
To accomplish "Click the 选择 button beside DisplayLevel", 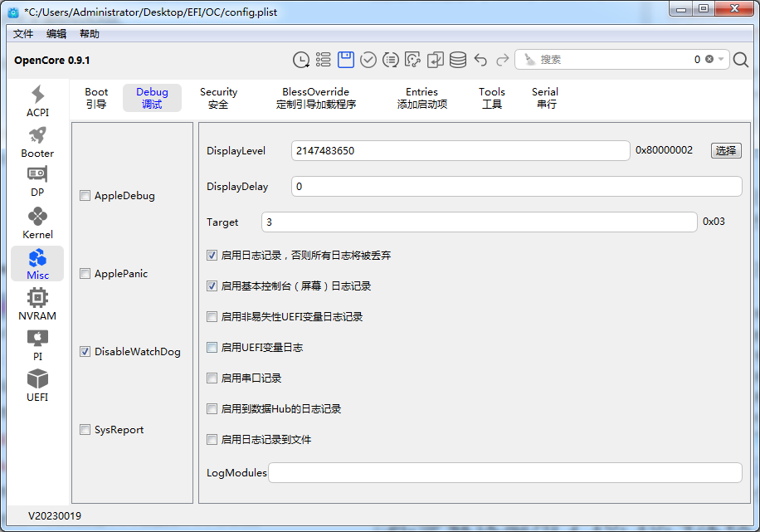I will coord(726,150).
